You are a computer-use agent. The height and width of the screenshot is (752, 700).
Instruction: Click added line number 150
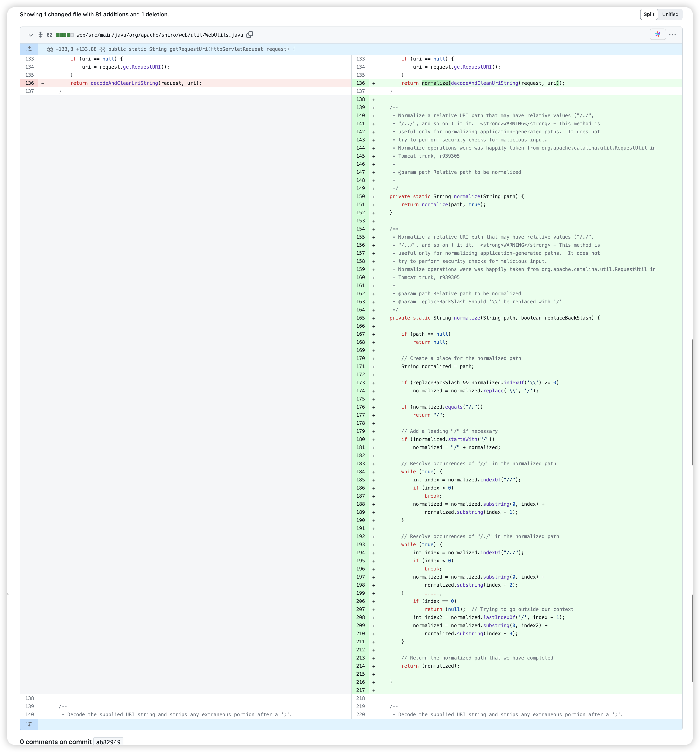pyautogui.click(x=360, y=197)
